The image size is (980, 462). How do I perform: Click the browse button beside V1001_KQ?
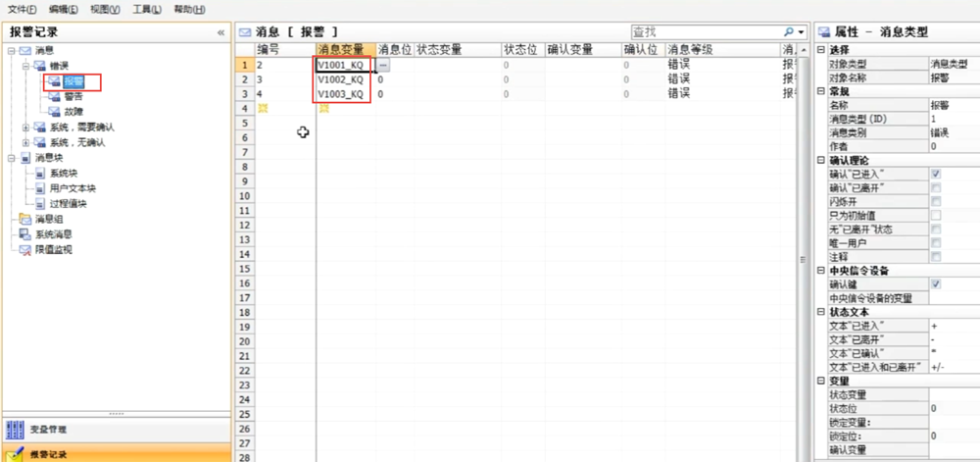pyautogui.click(x=383, y=65)
